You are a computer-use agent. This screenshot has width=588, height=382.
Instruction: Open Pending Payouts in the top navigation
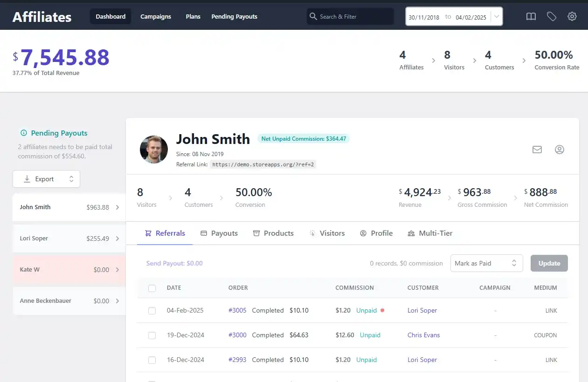coord(234,16)
